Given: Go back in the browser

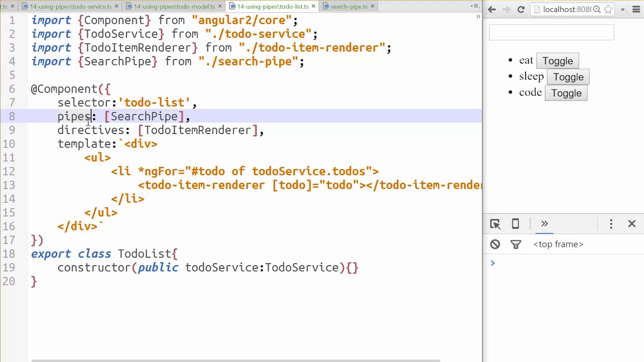Looking at the screenshot, I should (492, 10).
